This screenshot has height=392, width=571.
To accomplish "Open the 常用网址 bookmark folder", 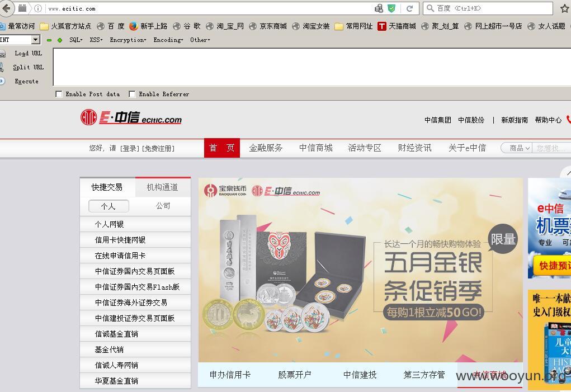I will pyautogui.click(x=353, y=26).
